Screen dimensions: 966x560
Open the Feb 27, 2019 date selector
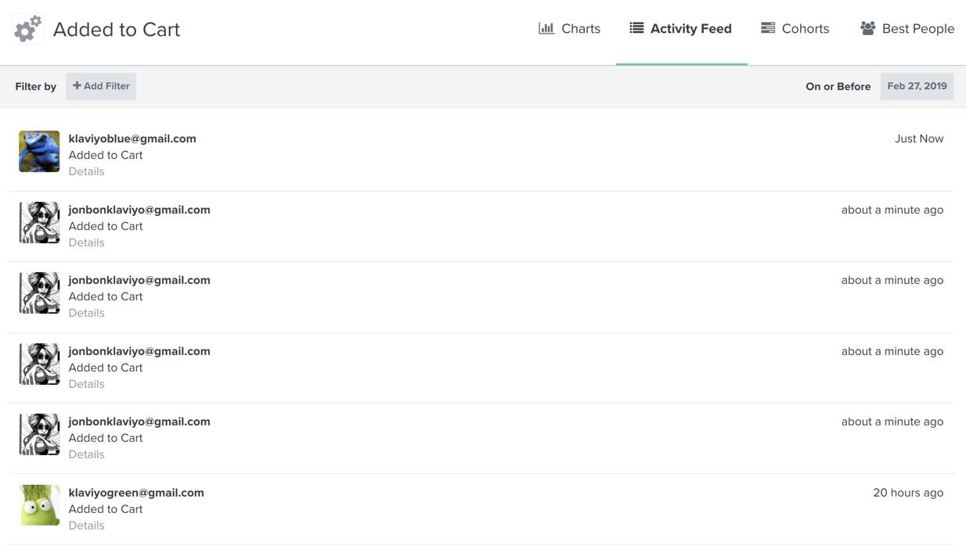tap(917, 86)
